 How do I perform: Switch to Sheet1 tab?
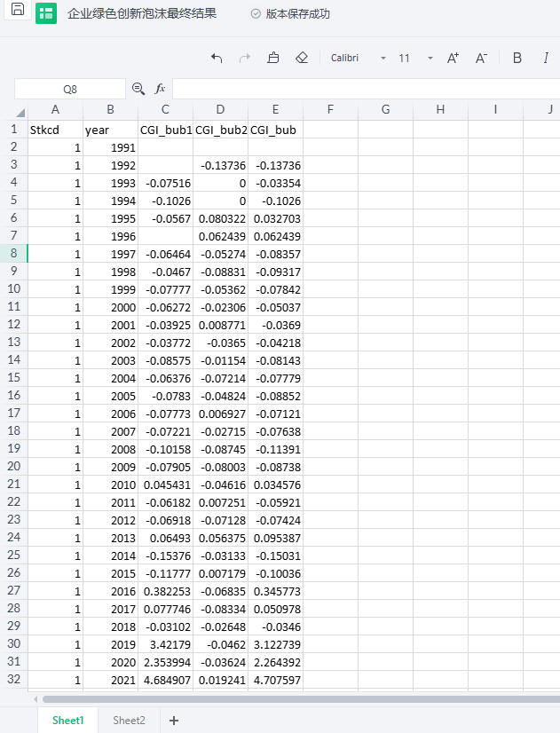coord(67,721)
